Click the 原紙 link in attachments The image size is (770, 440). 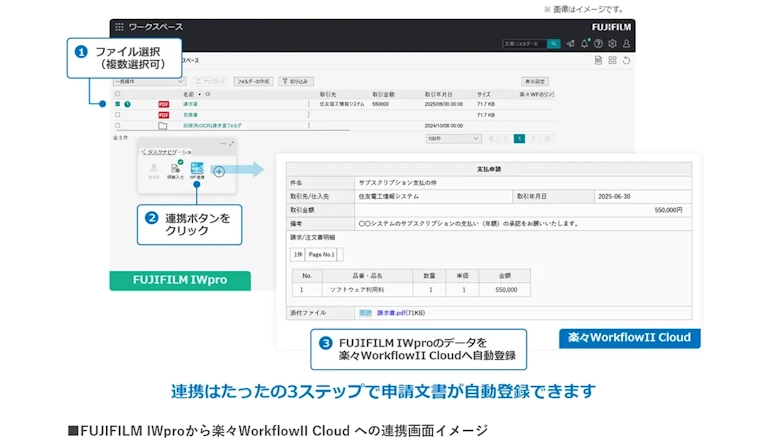[365, 313]
